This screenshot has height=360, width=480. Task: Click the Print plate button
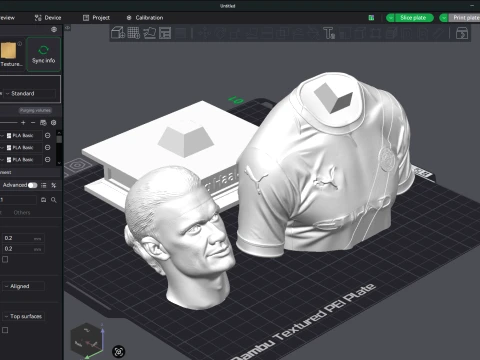pyautogui.click(x=464, y=18)
